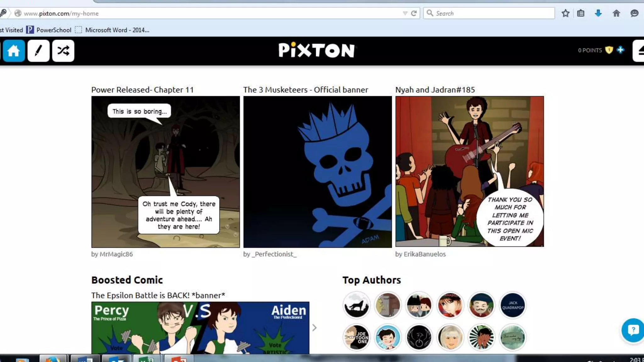Click the browser home icon
Viewport: 644px width, 362px height.
pyautogui.click(x=616, y=13)
